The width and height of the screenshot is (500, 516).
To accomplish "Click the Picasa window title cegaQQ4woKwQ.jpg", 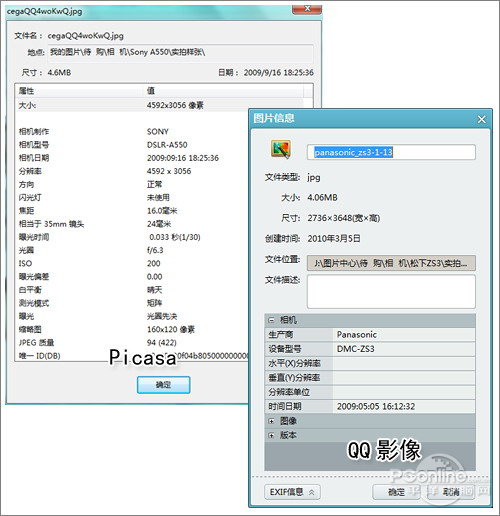I will point(44,11).
